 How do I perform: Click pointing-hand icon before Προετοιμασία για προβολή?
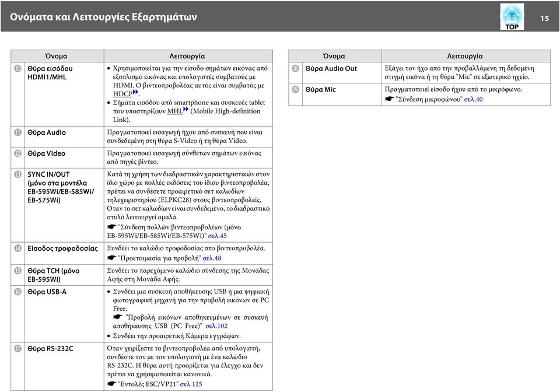coord(112,258)
